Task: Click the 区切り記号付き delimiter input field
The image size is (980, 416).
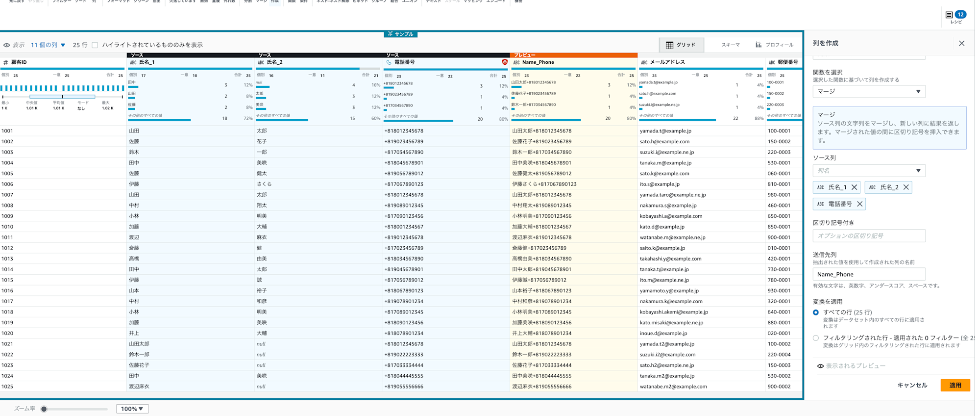Action: (869, 236)
